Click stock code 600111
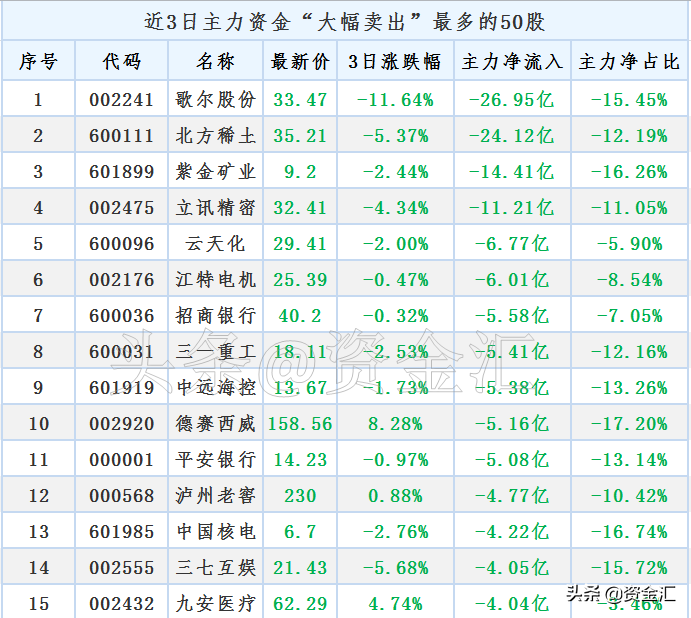The image size is (691, 618). pyautogui.click(x=122, y=136)
